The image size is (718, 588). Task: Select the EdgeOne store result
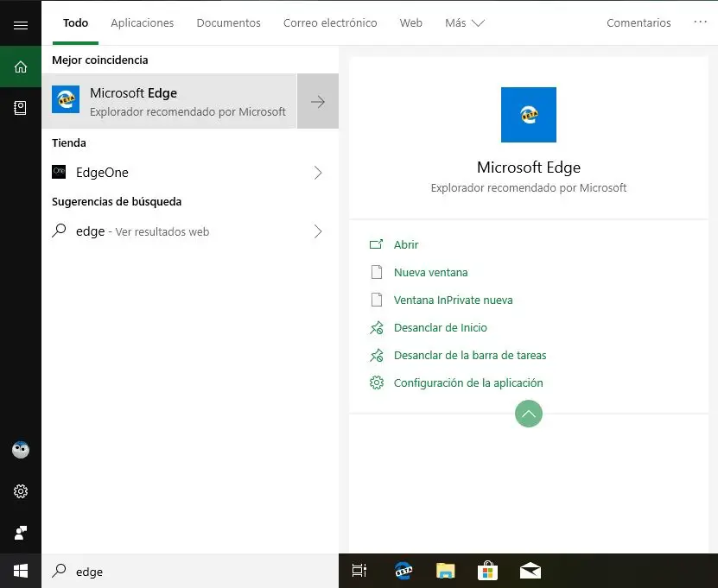[190, 173]
